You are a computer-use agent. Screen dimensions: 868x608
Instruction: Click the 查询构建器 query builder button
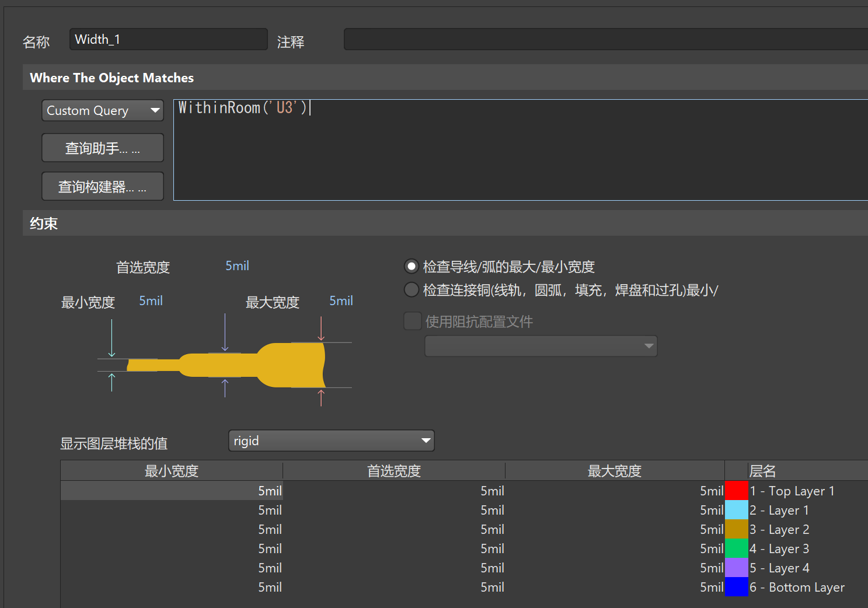click(103, 187)
